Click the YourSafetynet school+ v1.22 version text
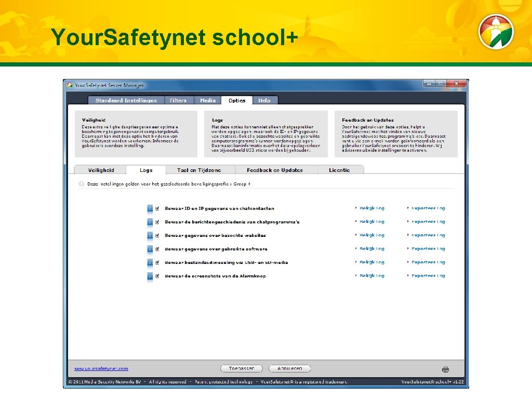532x399 pixels. pos(433,382)
